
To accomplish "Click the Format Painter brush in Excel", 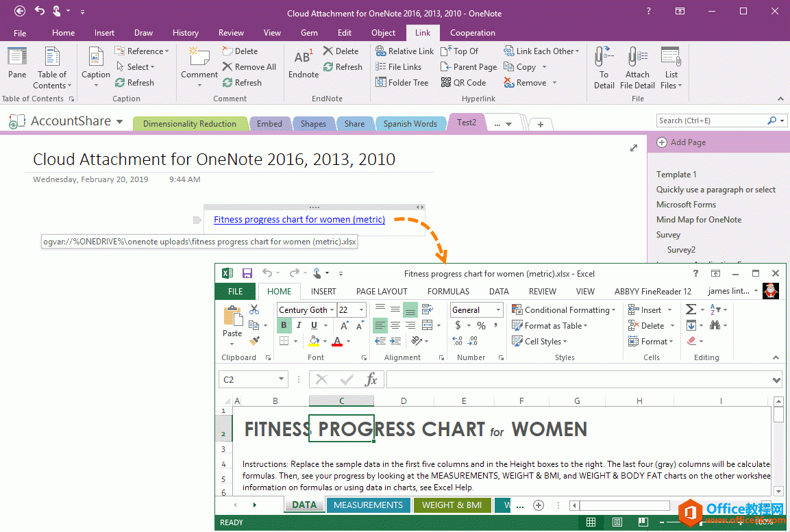I will 254,341.
